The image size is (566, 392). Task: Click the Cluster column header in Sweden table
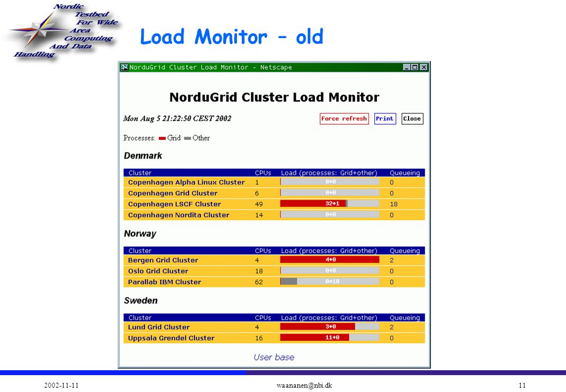pos(140,318)
